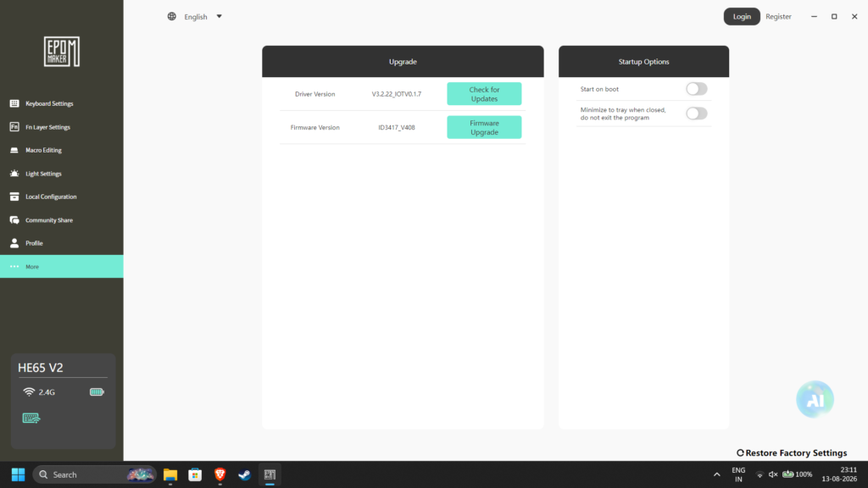Open Steam from the taskbar
This screenshot has width=868, height=488.
coord(245,474)
